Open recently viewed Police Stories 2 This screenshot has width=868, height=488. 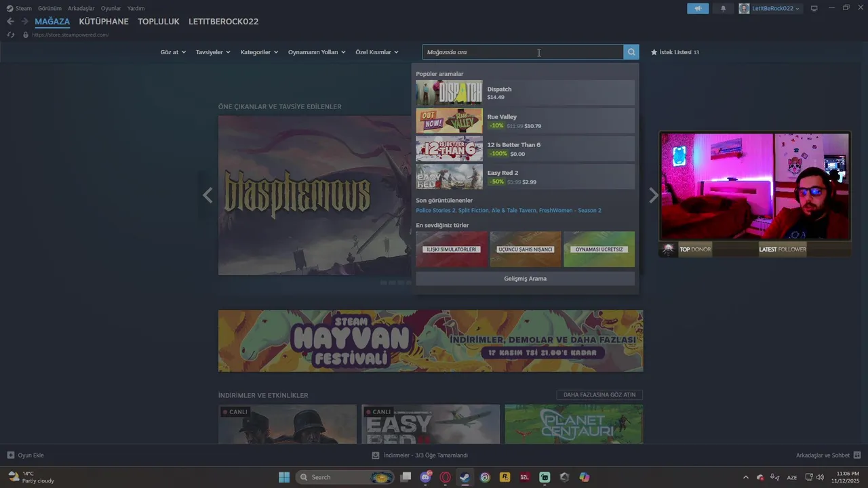tap(435, 210)
